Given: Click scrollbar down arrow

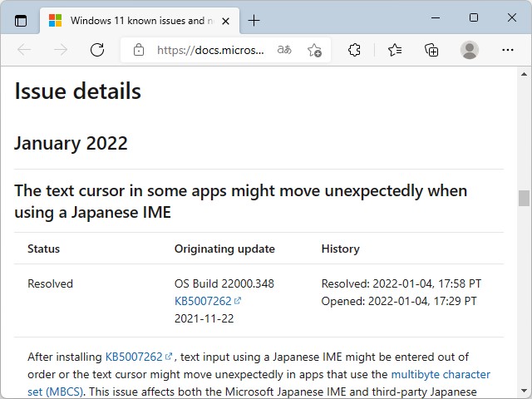Looking at the screenshot, I should tap(525, 391).
